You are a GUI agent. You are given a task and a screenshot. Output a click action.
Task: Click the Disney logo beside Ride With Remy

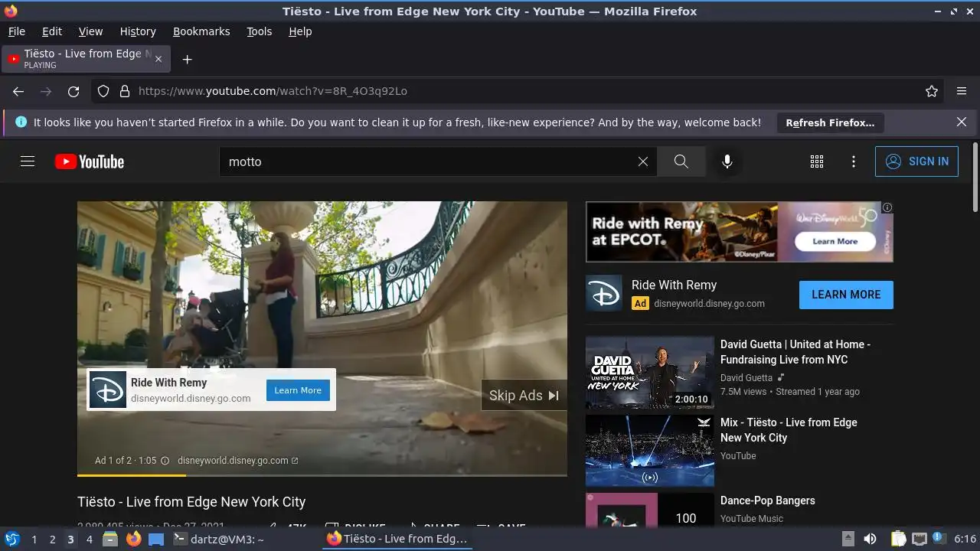pos(604,293)
